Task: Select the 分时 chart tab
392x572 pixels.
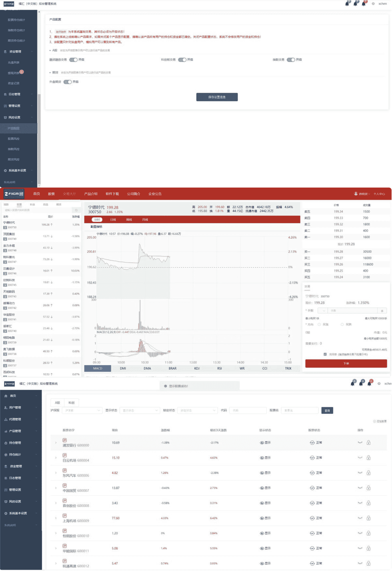Action: pos(97,220)
